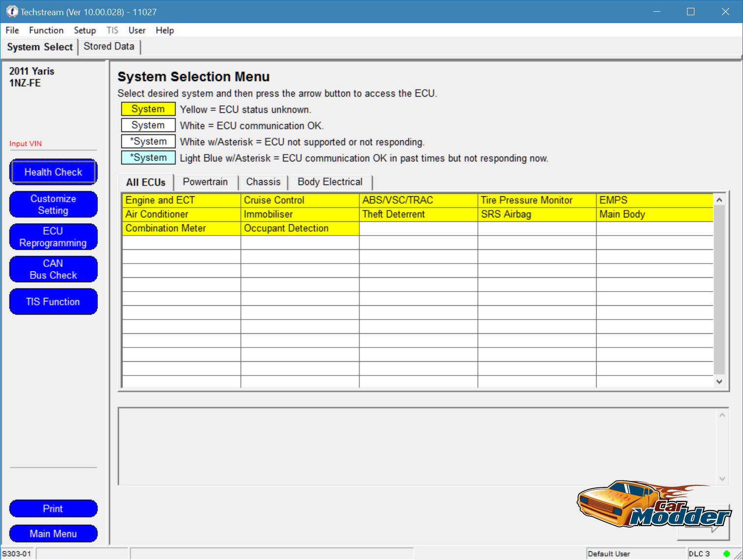Click the S303-01 status bar code
Image resolution: width=743 pixels, height=560 pixels.
pos(17,554)
